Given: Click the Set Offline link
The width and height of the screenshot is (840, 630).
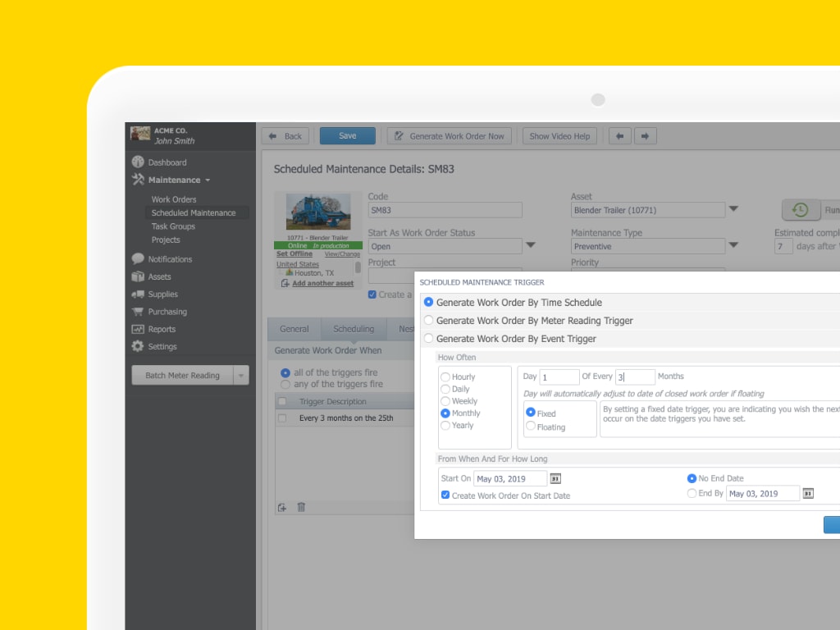Looking at the screenshot, I should pyautogui.click(x=294, y=254).
